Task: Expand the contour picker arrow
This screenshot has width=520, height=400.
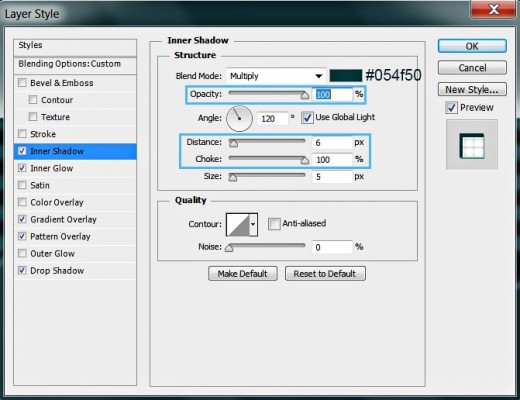Action: point(253,225)
